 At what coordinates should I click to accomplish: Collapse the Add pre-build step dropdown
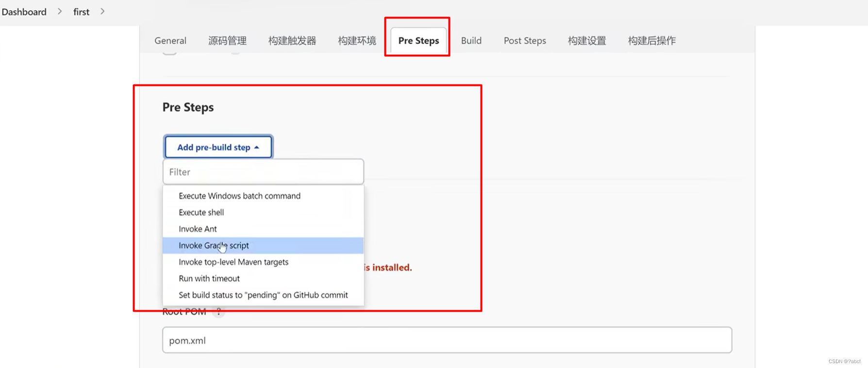[218, 147]
